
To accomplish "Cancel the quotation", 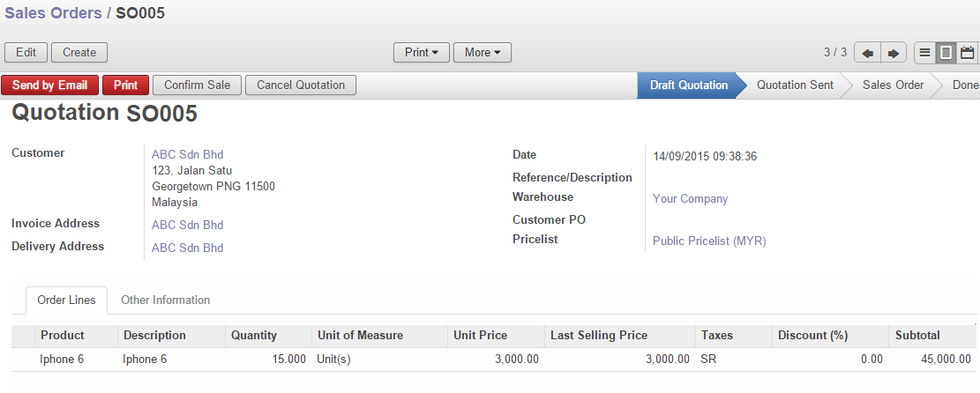I will (300, 85).
